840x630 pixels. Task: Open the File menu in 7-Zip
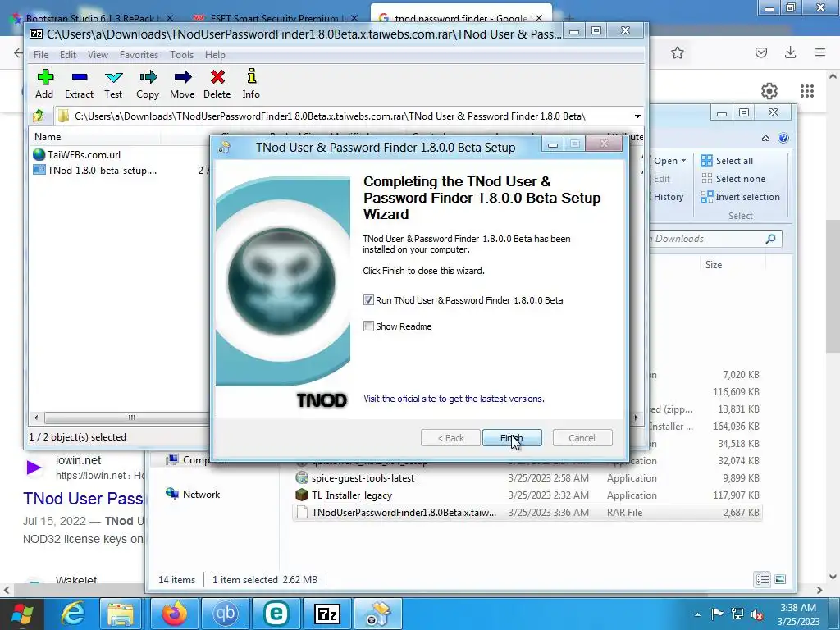point(41,55)
